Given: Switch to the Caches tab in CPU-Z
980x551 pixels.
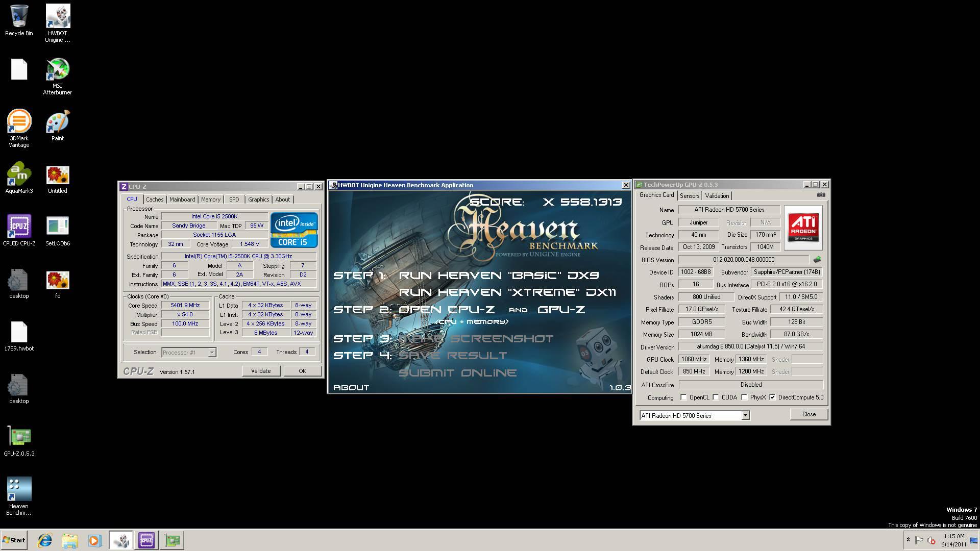Looking at the screenshot, I should [155, 199].
